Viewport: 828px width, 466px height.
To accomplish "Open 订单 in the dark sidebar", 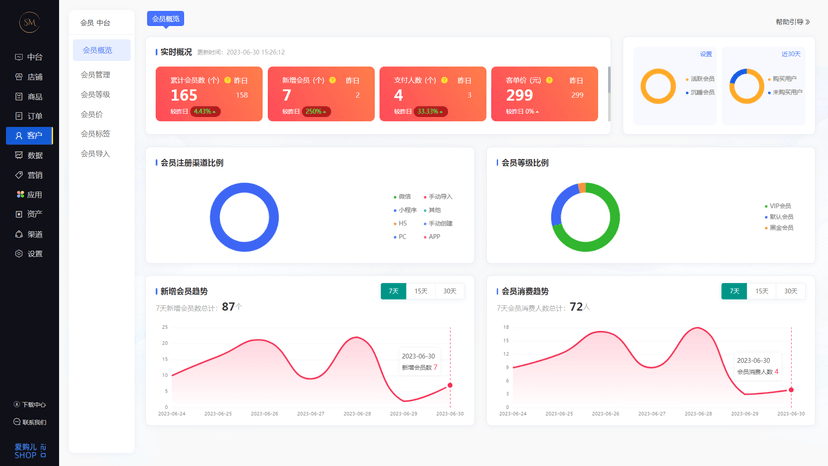I will tap(29, 116).
